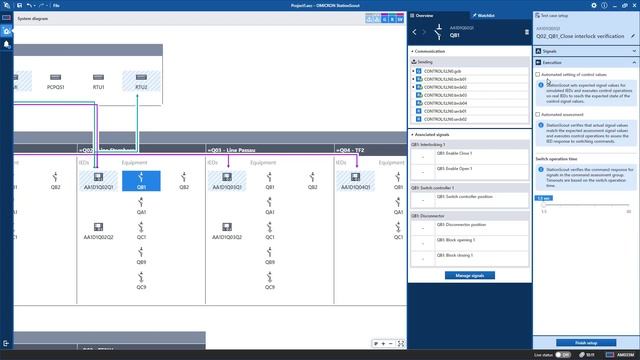Click the exit icon at sidebar bottom
This screenshot has width=640, height=360.
(x=6, y=343)
